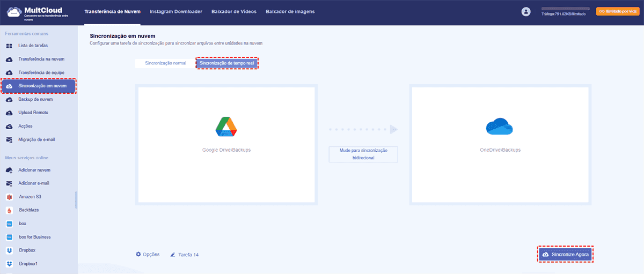
Task: Click the Google Drive\Backups source path
Action: click(226, 150)
